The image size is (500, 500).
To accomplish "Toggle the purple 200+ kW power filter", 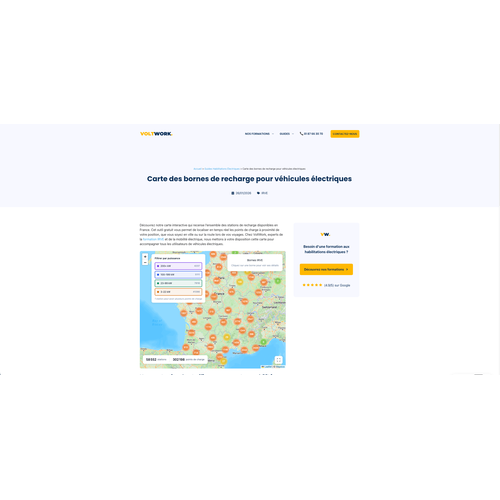I will click(178, 266).
